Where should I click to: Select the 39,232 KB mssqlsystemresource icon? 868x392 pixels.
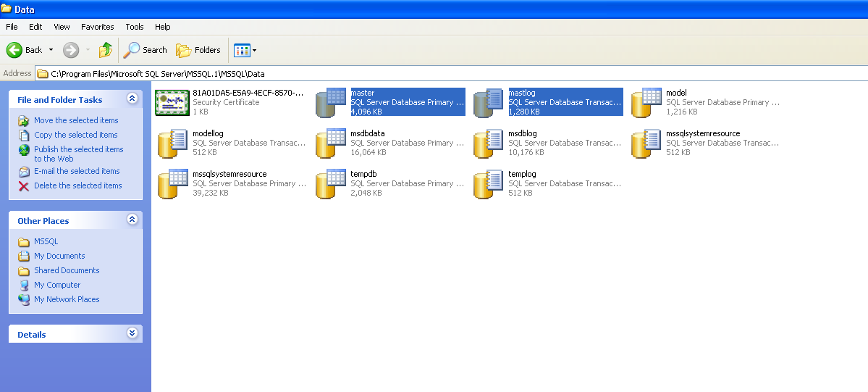coord(173,183)
